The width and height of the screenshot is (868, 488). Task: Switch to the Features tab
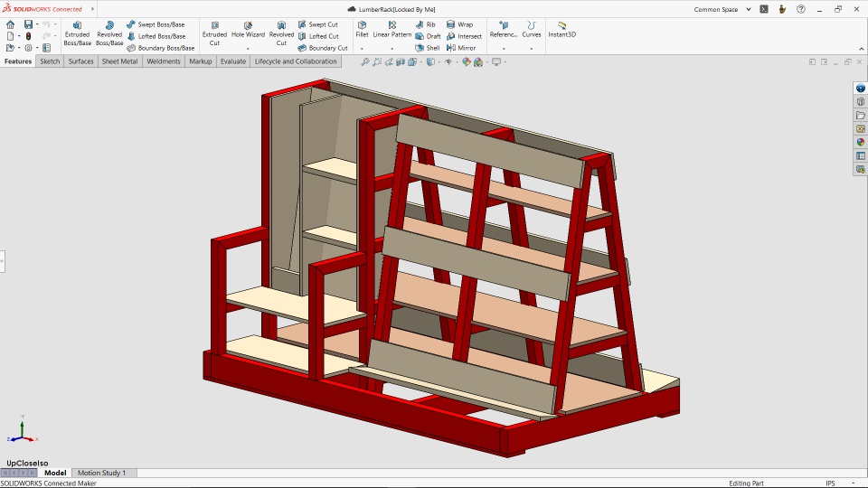coord(18,61)
